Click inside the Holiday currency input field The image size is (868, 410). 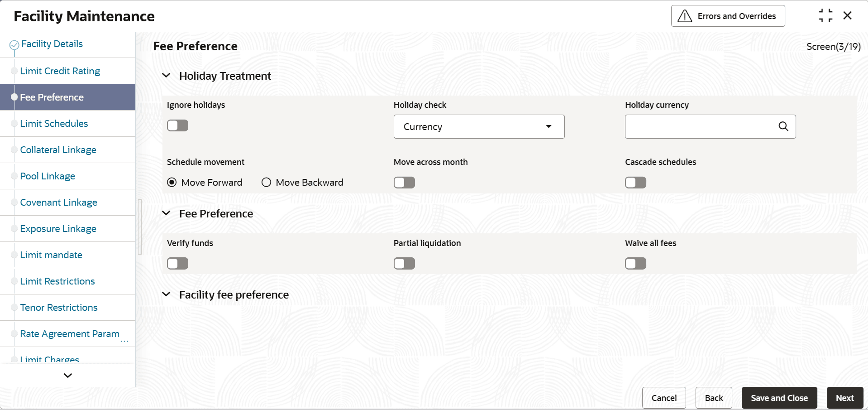699,127
